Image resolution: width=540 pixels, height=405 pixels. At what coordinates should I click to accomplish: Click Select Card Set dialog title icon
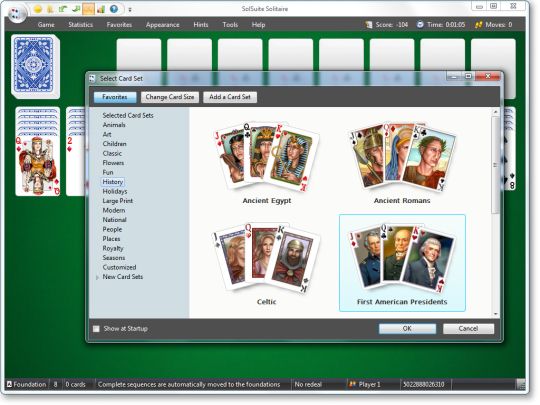pos(92,79)
